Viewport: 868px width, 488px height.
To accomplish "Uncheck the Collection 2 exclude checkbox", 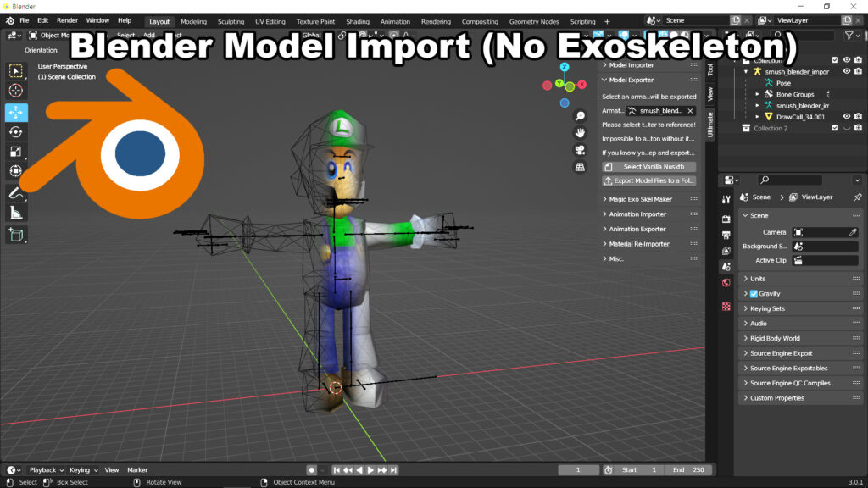I will [835, 128].
